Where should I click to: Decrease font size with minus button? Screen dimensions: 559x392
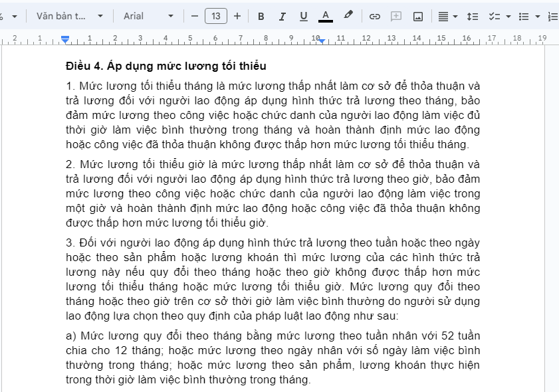point(195,16)
